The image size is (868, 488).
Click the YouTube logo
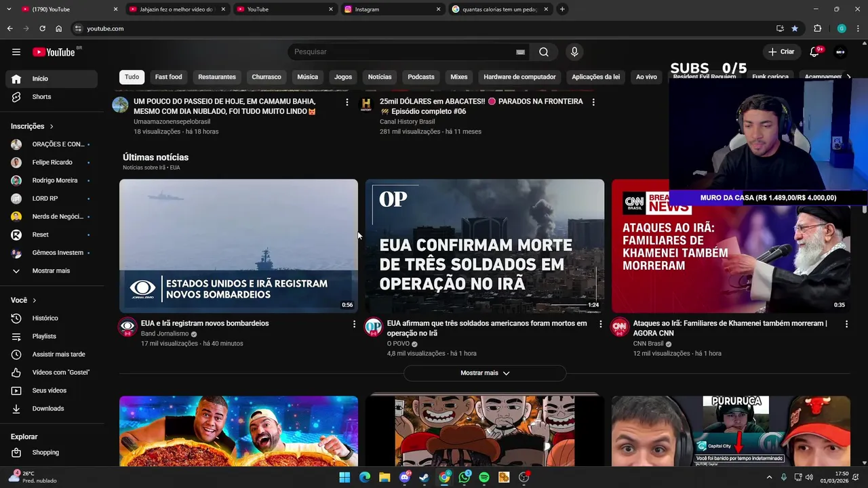tap(54, 52)
